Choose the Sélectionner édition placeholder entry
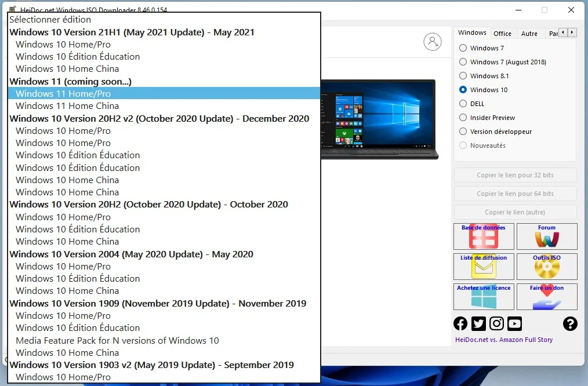 tap(164, 20)
